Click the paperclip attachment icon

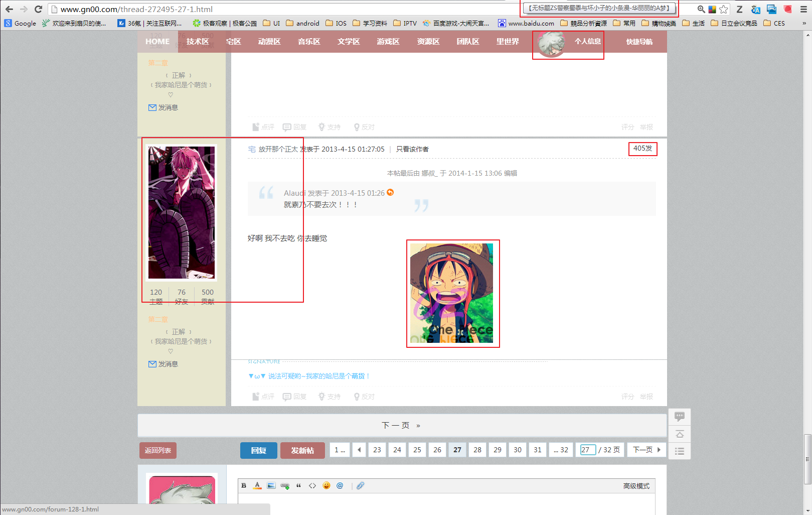(x=360, y=485)
